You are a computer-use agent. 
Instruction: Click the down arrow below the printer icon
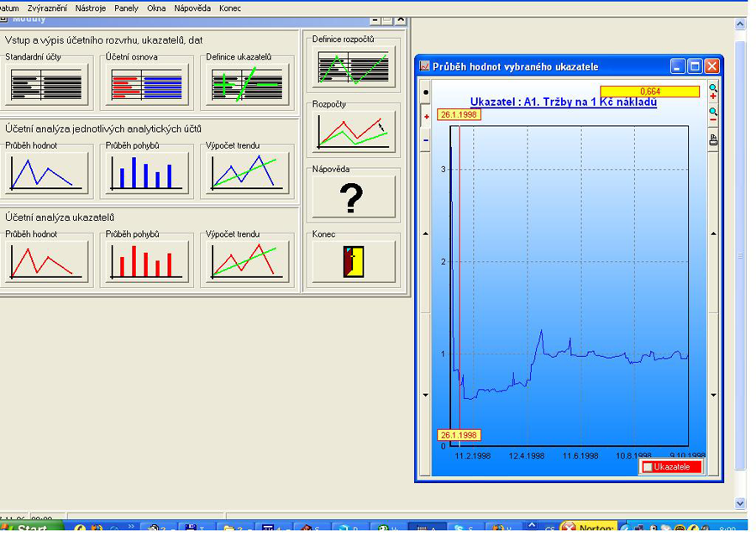coord(713,395)
